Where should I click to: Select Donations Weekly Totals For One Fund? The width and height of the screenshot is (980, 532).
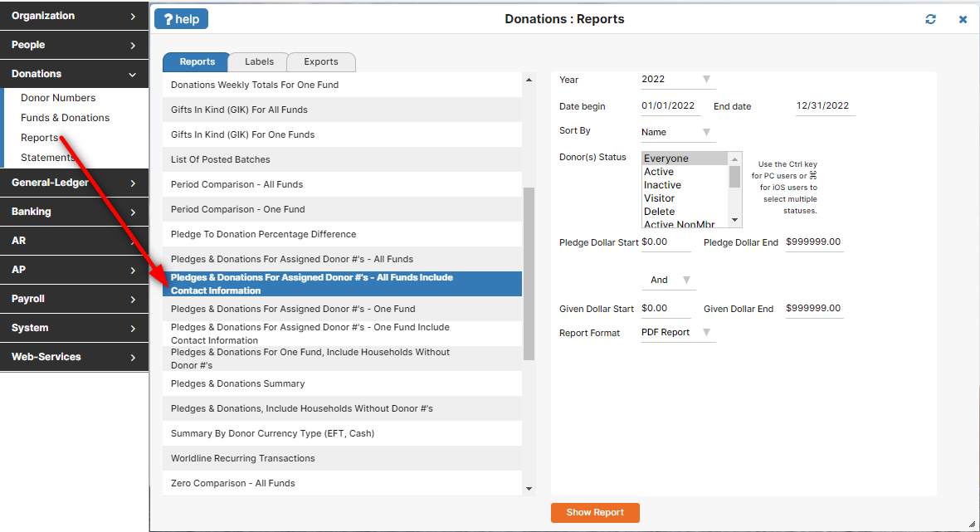point(342,85)
